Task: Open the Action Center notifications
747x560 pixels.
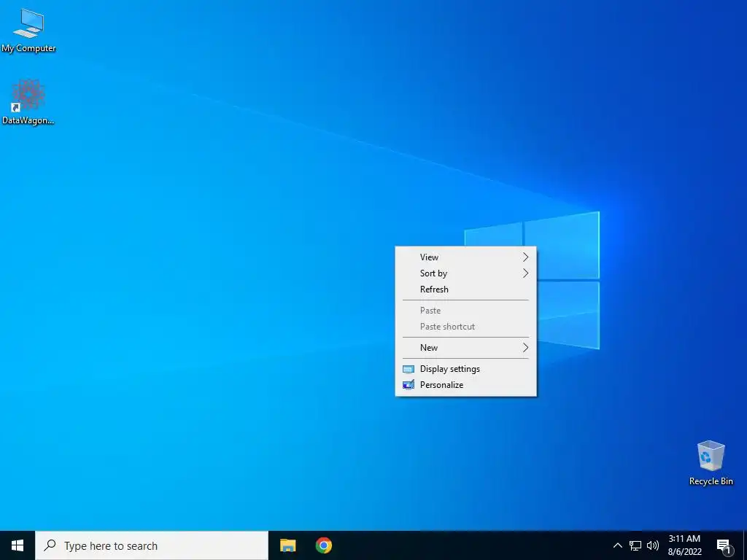Action: pos(724,546)
